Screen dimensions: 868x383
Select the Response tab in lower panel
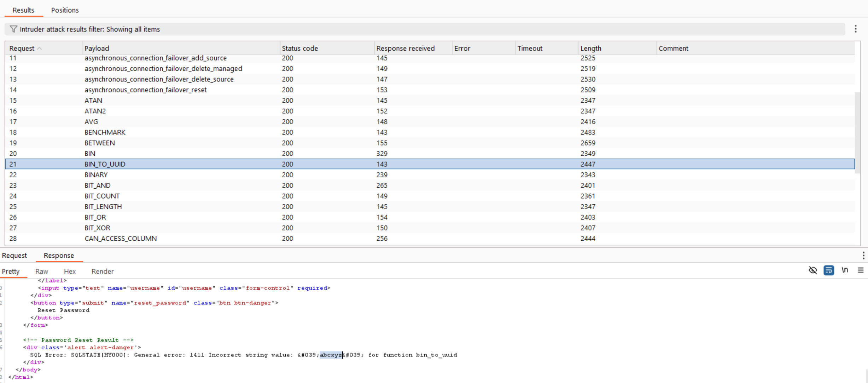tap(59, 255)
